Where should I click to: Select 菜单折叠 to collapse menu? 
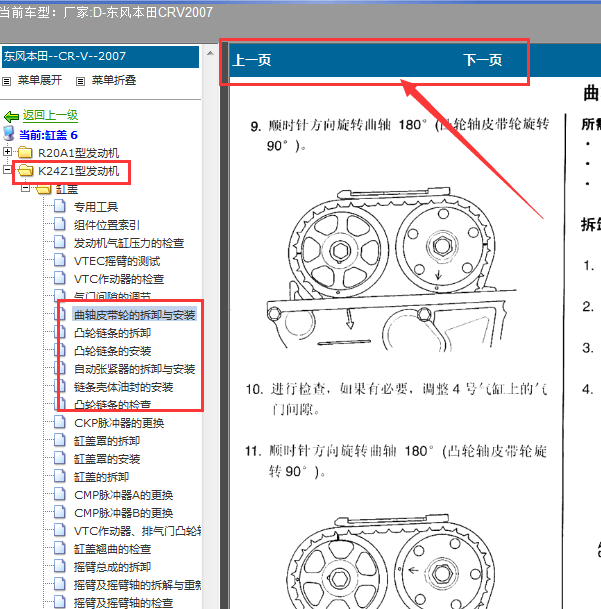tap(114, 80)
